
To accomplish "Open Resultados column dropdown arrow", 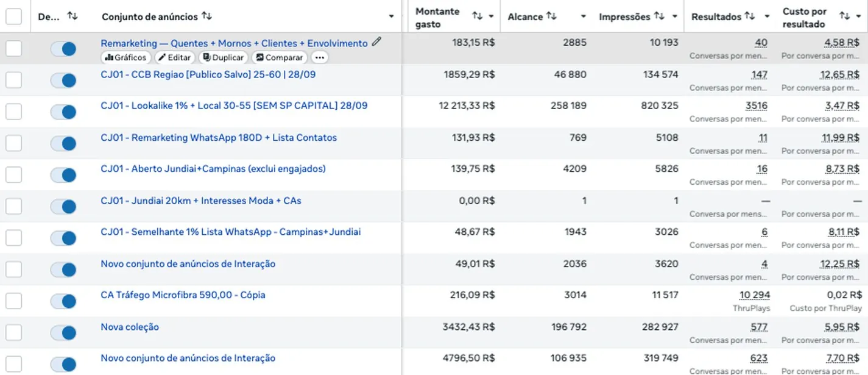I will tap(767, 16).
